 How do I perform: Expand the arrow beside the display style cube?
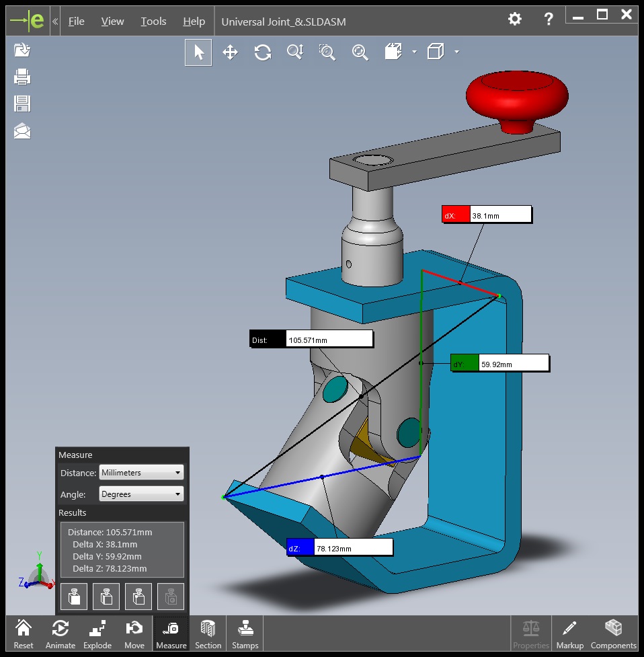457,52
